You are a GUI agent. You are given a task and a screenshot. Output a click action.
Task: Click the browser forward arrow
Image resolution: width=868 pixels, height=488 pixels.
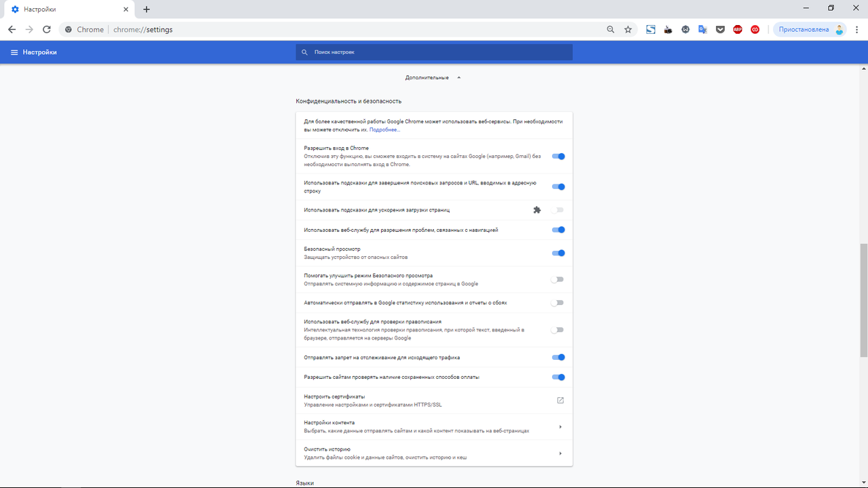click(x=29, y=30)
